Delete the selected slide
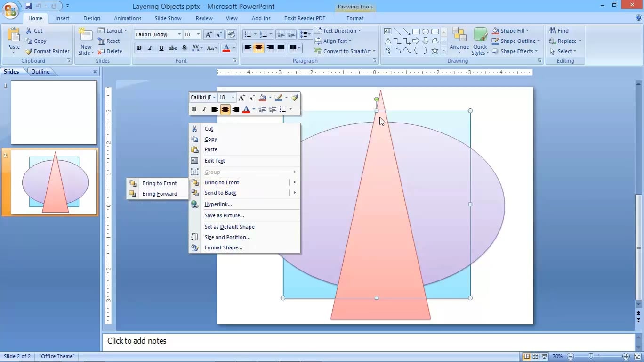This screenshot has height=362, width=644. (110, 51)
